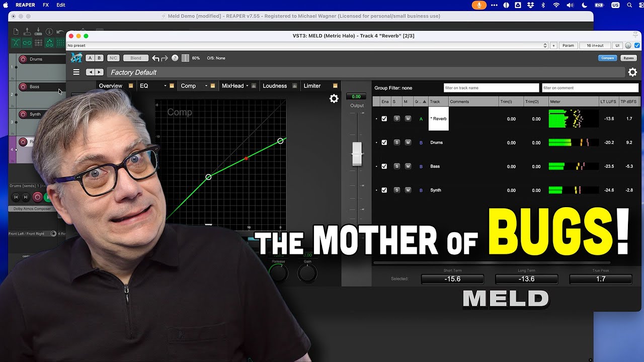Click REAPER new project icon
644x362 pixels.
click(16, 32)
